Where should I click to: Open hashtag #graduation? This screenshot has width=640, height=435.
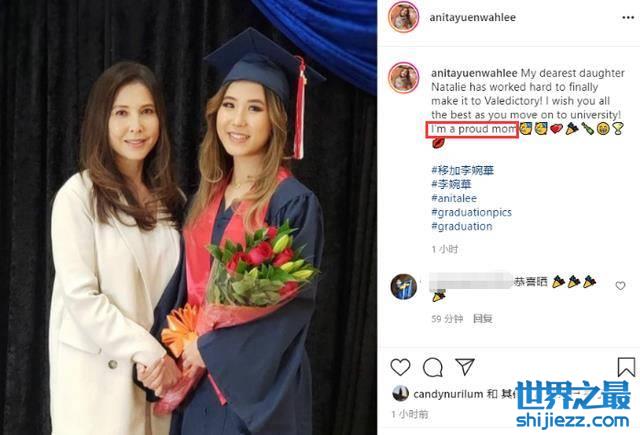click(462, 226)
